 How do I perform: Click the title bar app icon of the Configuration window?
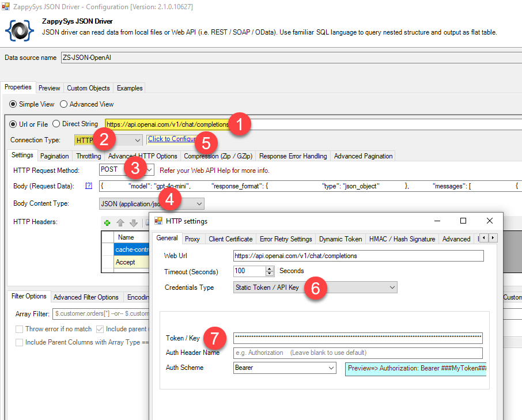point(6,6)
